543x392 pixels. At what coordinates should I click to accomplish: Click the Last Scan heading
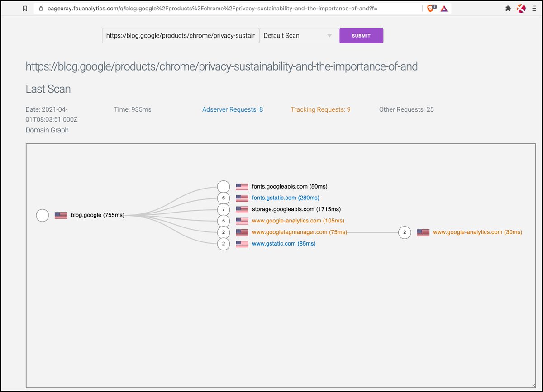pos(48,89)
